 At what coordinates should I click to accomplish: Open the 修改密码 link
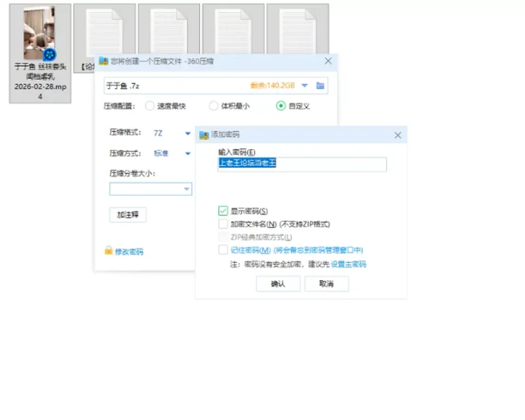(x=129, y=252)
